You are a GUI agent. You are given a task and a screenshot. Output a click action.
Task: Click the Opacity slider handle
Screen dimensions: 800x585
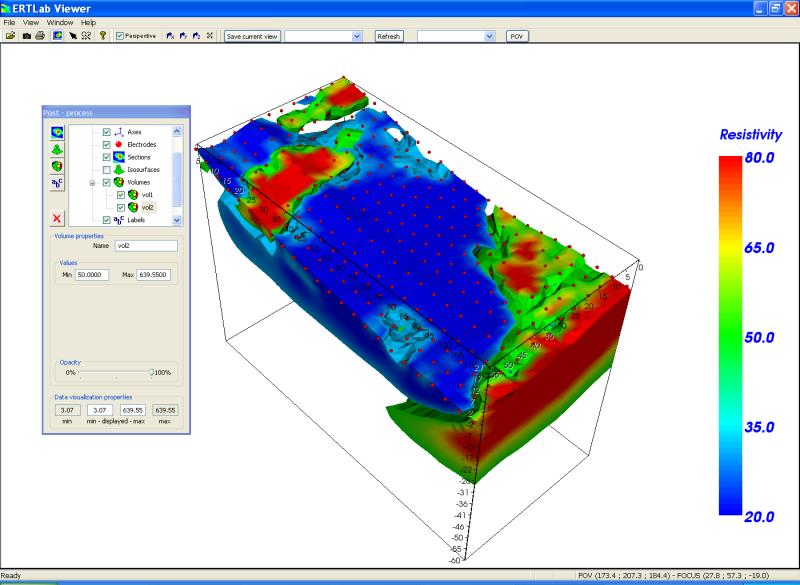click(152, 372)
